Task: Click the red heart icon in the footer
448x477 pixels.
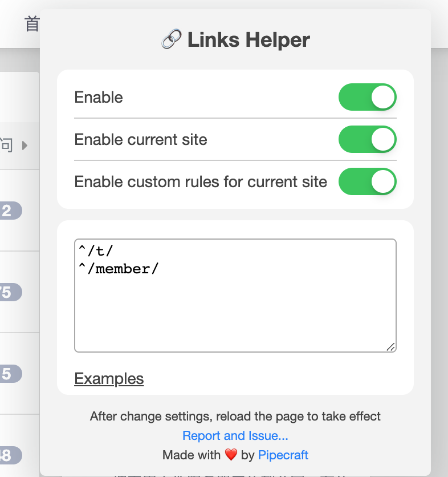Action: click(x=231, y=455)
